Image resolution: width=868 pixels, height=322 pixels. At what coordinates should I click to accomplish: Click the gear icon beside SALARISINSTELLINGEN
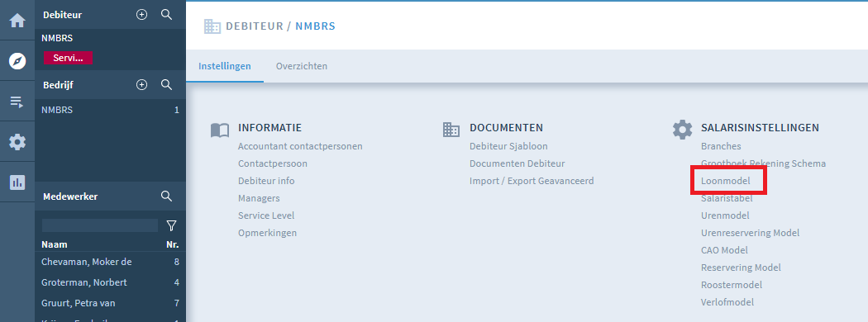[682, 130]
